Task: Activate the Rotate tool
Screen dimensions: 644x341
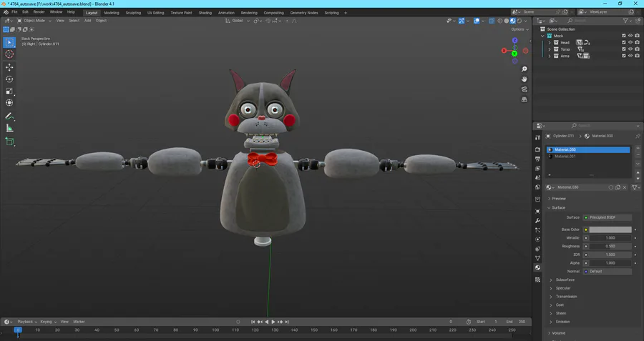Action: [x=9, y=79]
